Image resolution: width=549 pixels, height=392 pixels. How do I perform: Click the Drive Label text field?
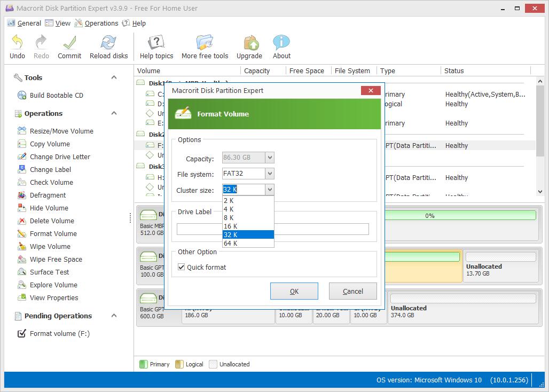click(273, 229)
